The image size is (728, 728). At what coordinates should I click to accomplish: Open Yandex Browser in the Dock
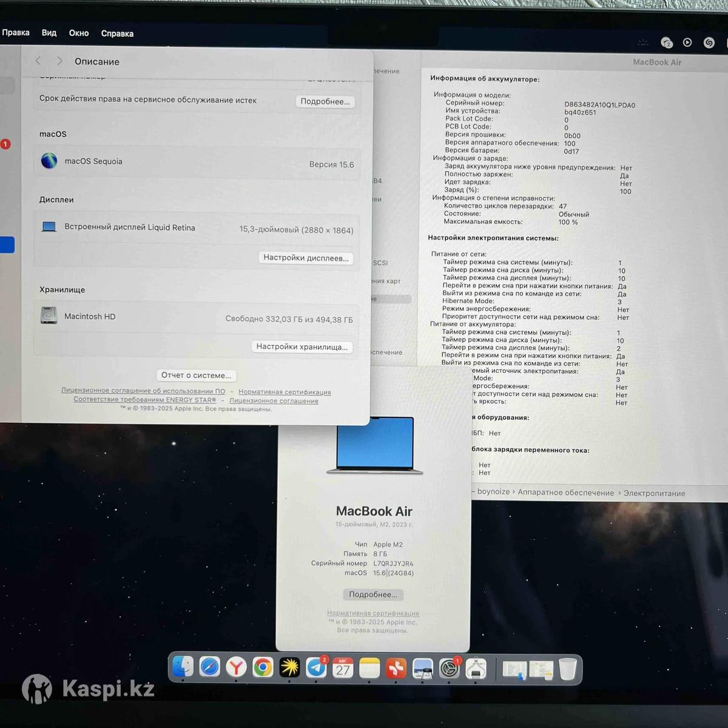click(x=237, y=668)
